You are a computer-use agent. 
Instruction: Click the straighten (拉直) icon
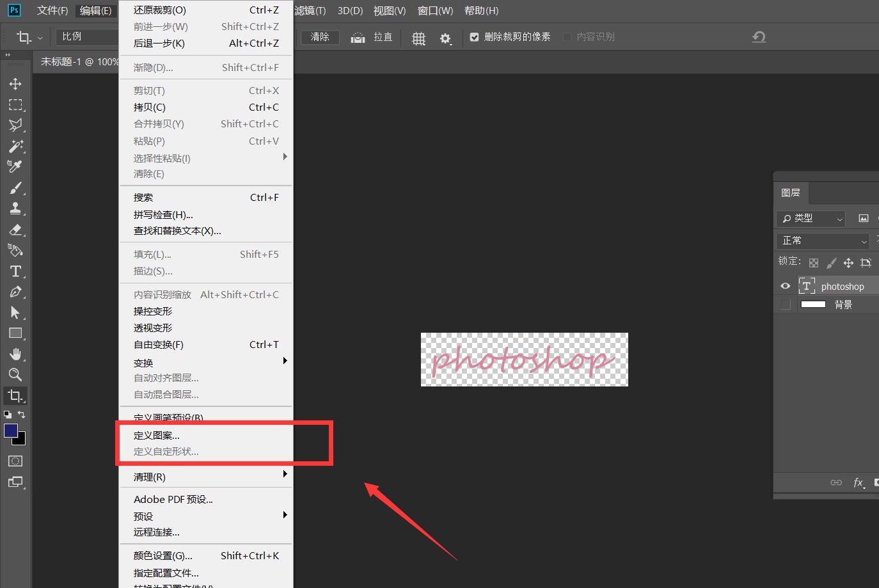(x=358, y=37)
